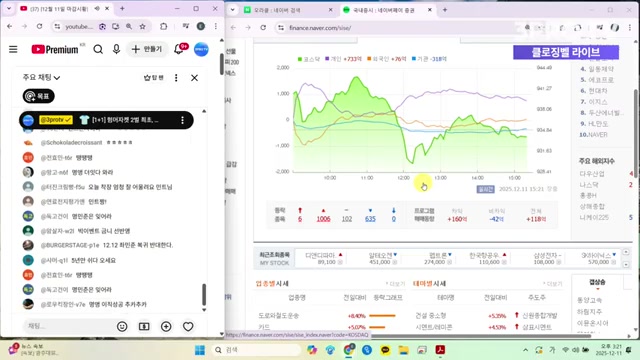Click the 만들기 create button
Image resolution: width=640 pixels, height=360 pixels.
point(147,49)
